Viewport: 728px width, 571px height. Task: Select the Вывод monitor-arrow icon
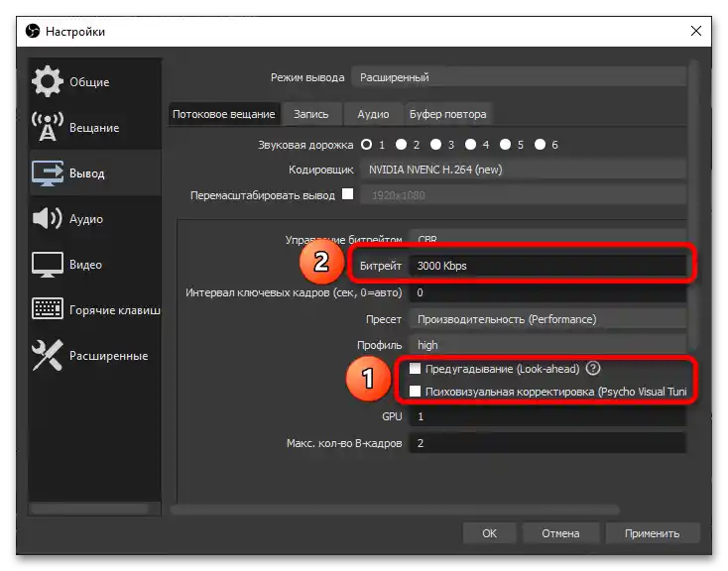click(x=48, y=173)
